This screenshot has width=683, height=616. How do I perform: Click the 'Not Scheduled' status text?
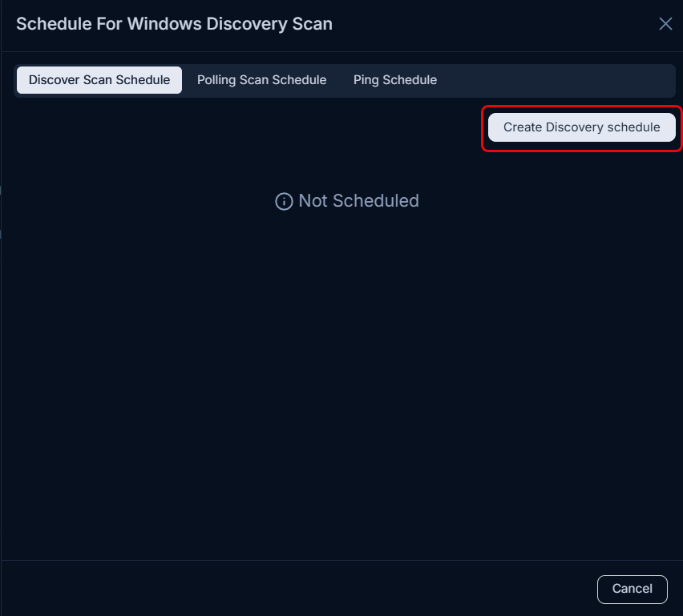click(x=358, y=201)
